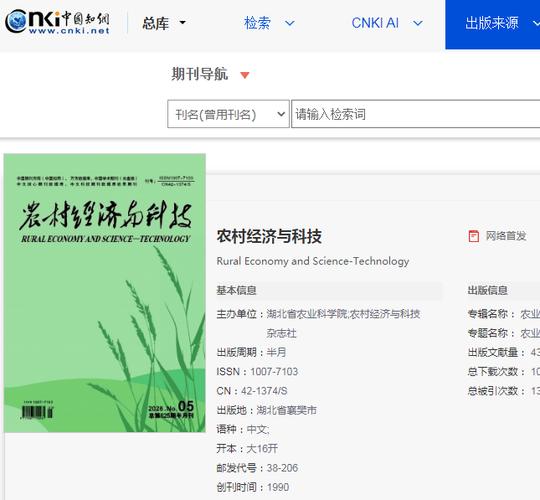Click the 期刊导航 heading

point(200,74)
